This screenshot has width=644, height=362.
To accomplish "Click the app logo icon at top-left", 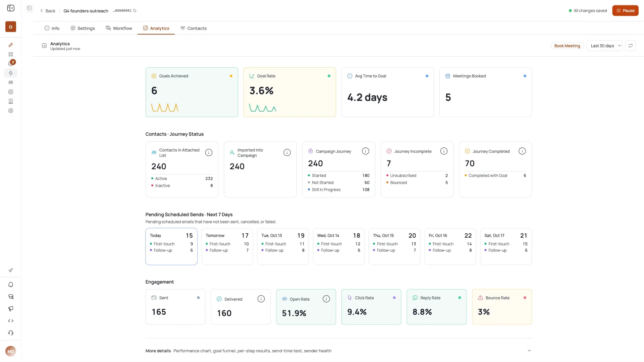I will tap(11, 8).
